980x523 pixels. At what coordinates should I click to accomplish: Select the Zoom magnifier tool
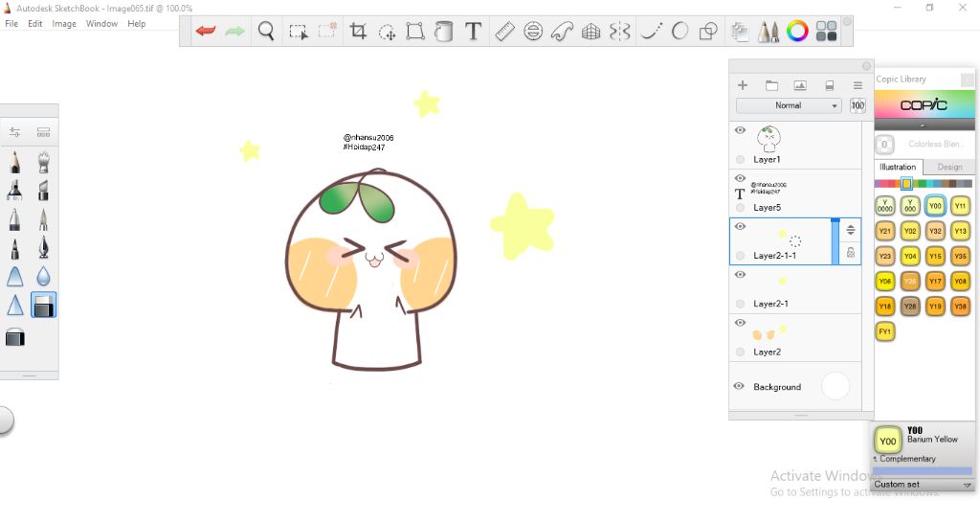tap(266, 32)
